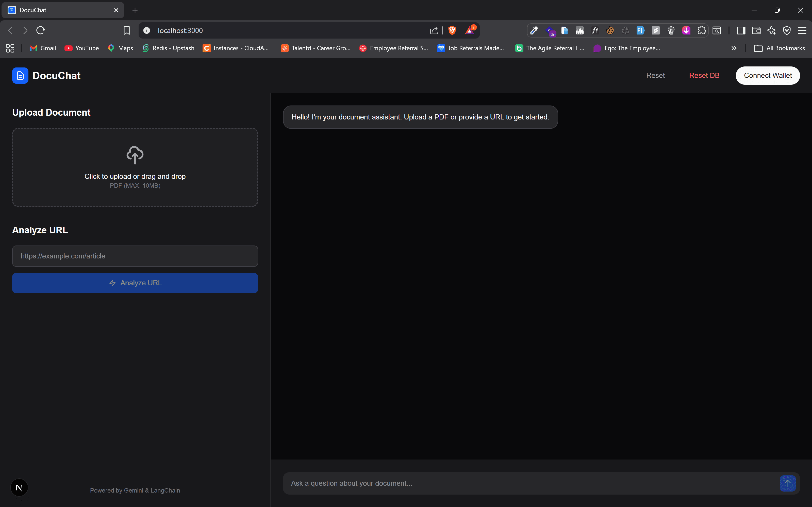812x507 pixels.
Task: Focus the URL input field
Action: [135, 256]
